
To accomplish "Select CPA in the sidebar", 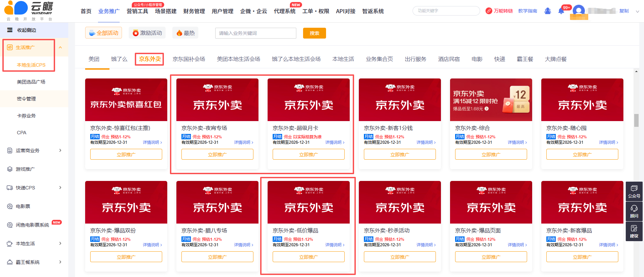I will point(22,133).
